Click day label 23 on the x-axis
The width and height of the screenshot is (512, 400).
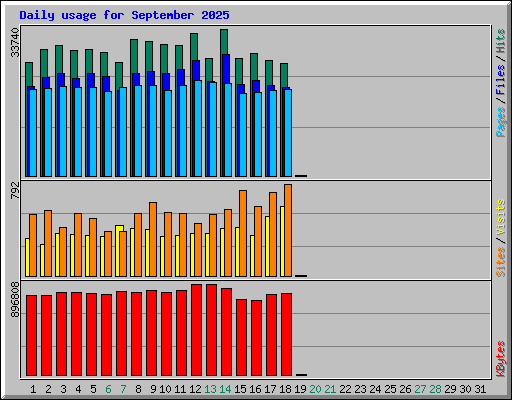[x=360, y=389]
